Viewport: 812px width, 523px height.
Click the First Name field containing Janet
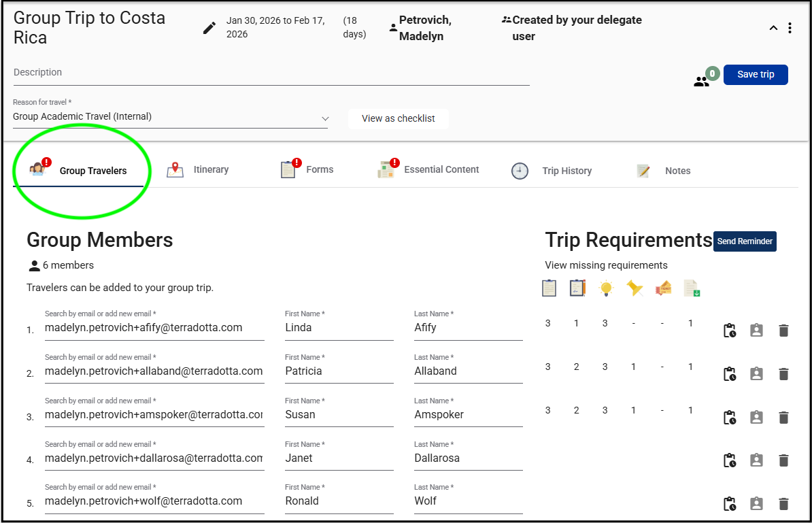point(339,458)
